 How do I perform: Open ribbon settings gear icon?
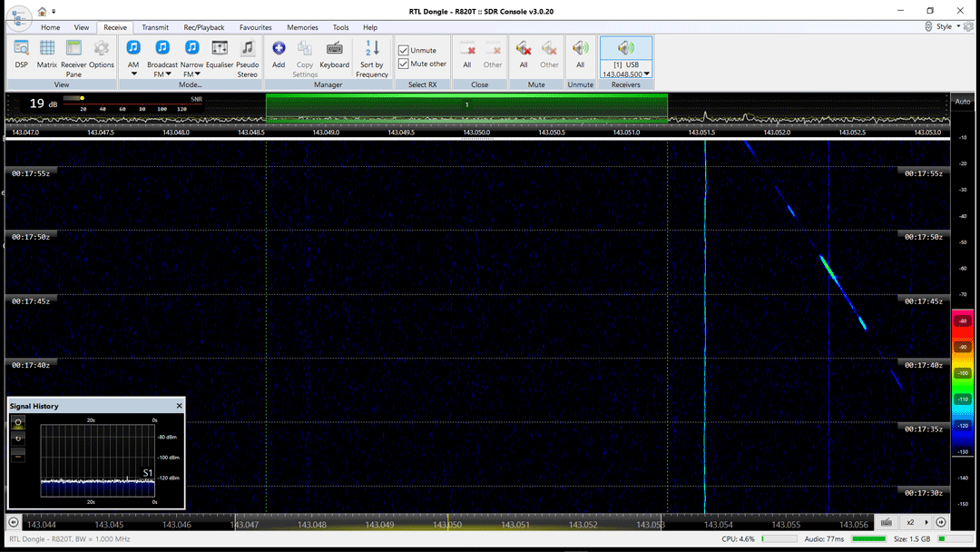coord(968,26)
